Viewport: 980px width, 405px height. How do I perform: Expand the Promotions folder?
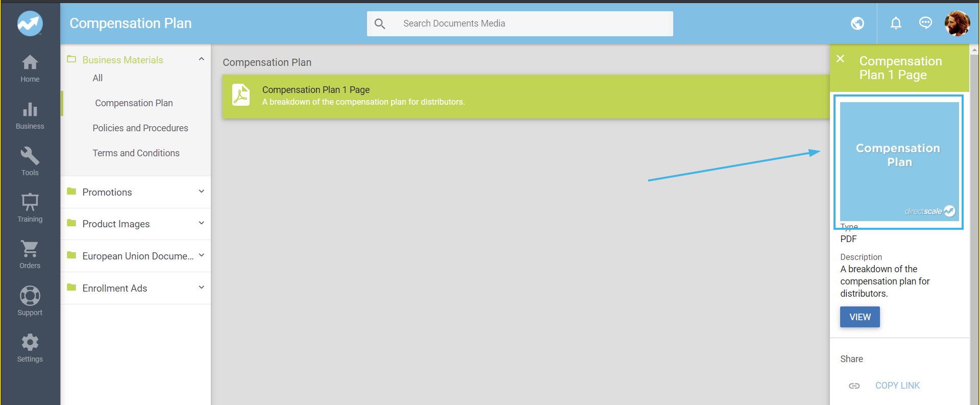(x=202, y=192)
